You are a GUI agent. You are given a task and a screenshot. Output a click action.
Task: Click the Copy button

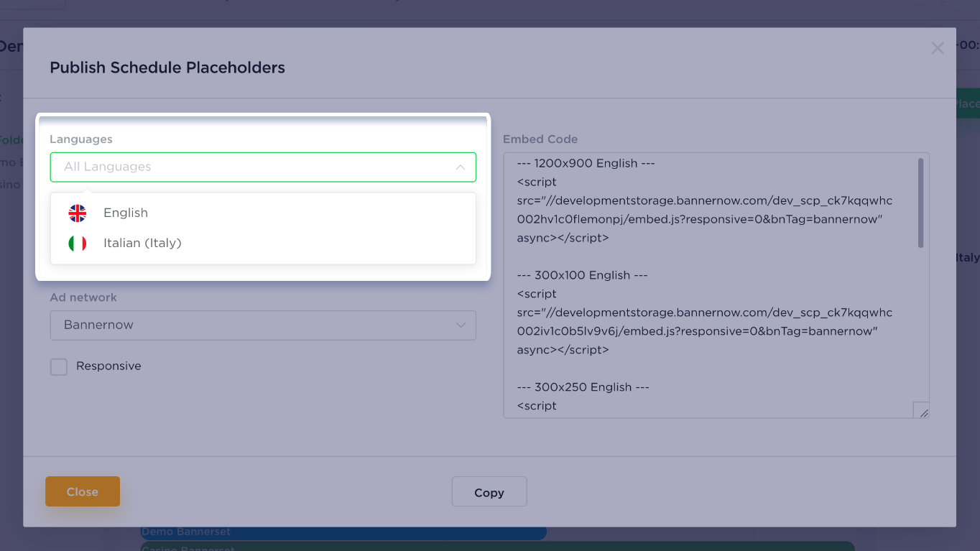coord(489,492)
